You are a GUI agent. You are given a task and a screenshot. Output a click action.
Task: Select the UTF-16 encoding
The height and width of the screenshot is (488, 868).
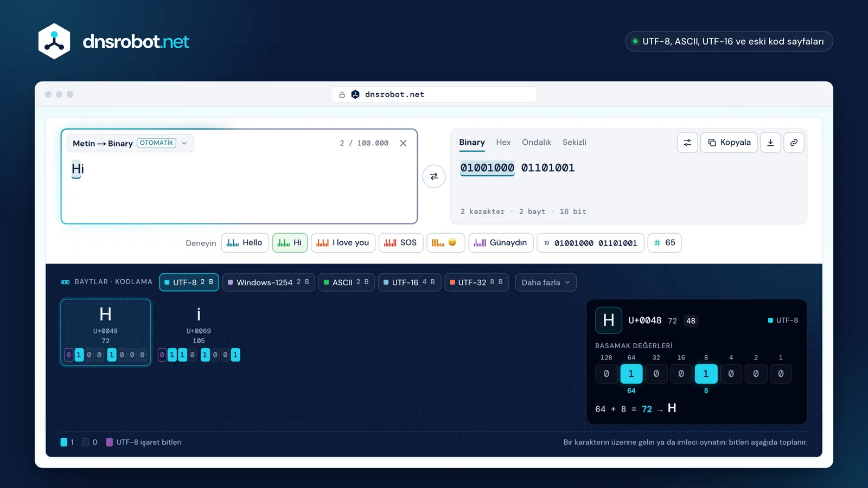coord(409,282)
